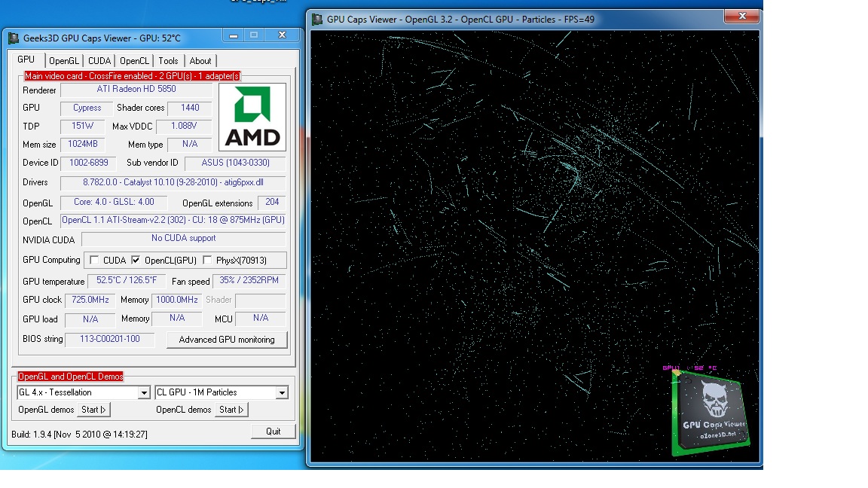868x488 pixels.
Task: Click the Max VDDC value 1.088V
Action: (x=184, y=127)
